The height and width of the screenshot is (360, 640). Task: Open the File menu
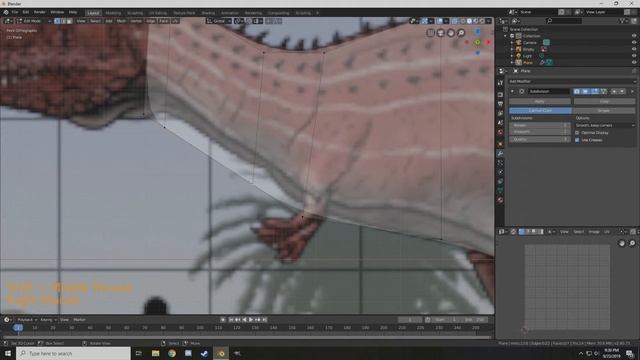coord(15,13)
